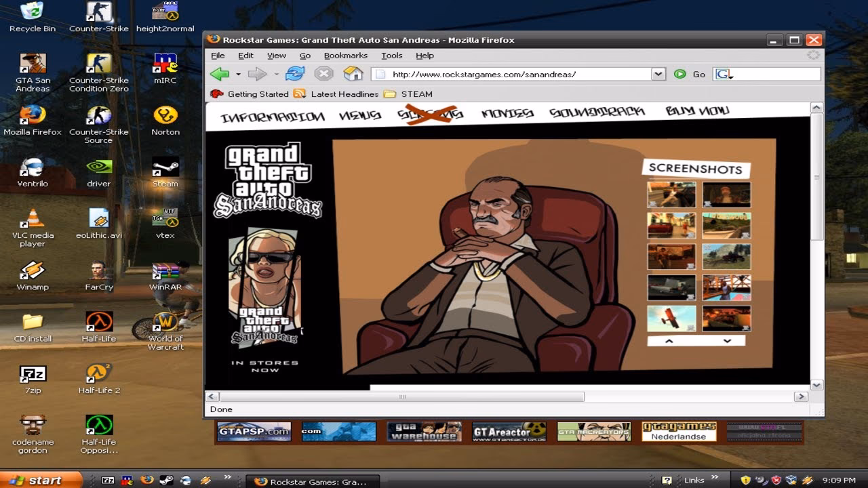
Task: Go to Firefox Home page button
Action: tap(353, 74)
